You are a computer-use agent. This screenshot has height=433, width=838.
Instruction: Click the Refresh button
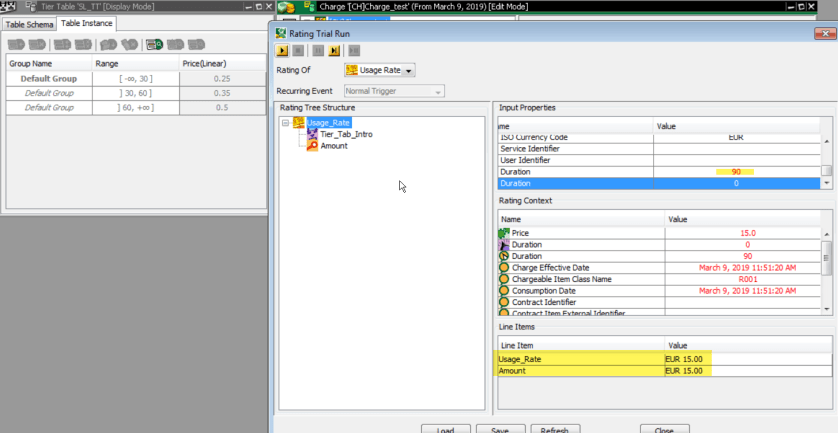tap(555, 430)
